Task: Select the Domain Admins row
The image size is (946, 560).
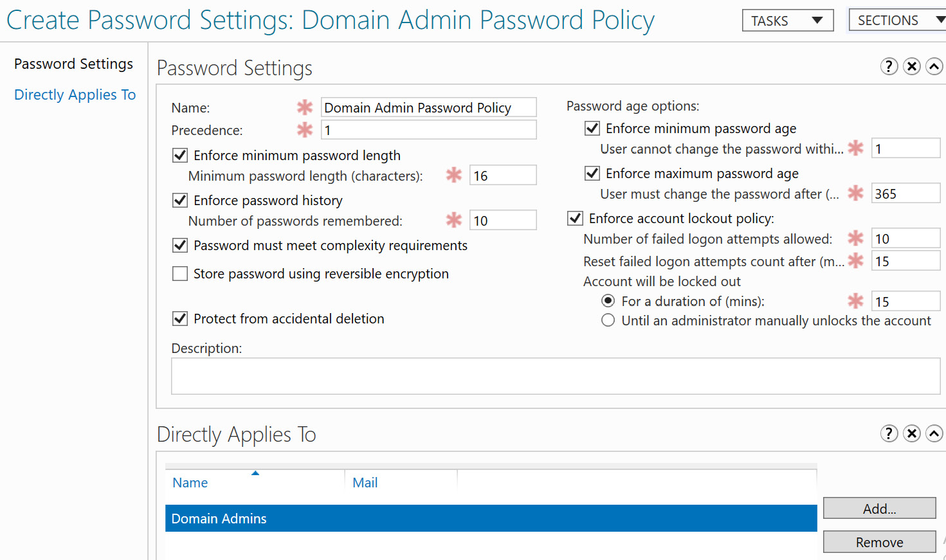Action: [x=491, y=518]
